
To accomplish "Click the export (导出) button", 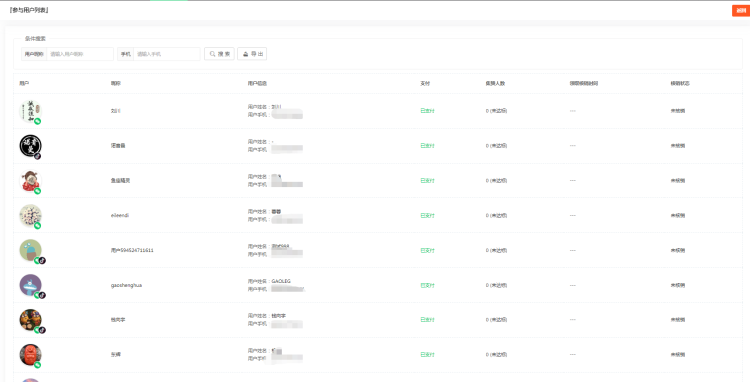I will coord(252,54).
